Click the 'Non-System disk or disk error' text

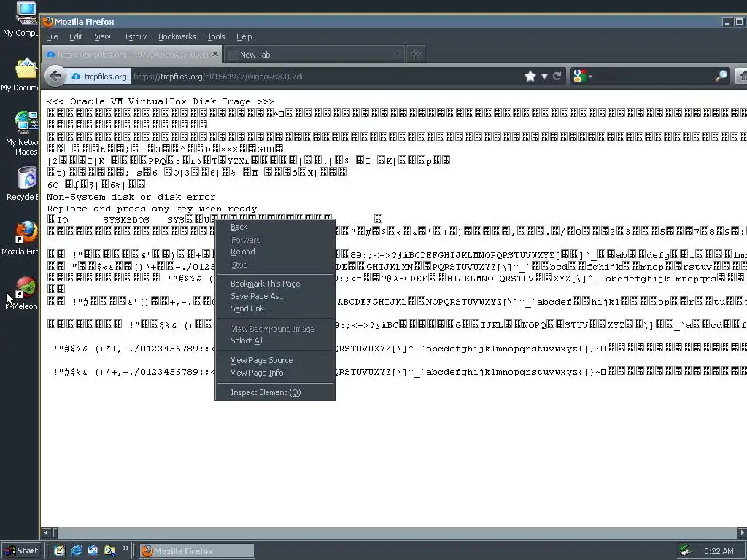[x=131, y=197]
